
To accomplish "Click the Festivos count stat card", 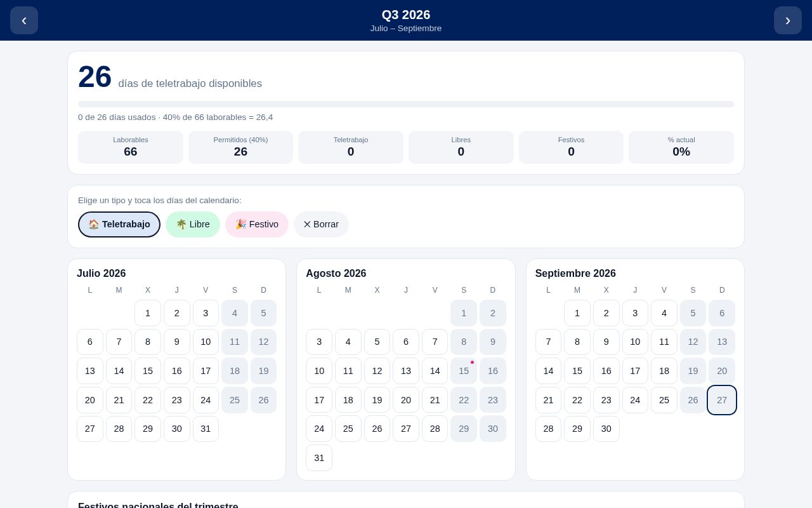I will pos(571,147).
